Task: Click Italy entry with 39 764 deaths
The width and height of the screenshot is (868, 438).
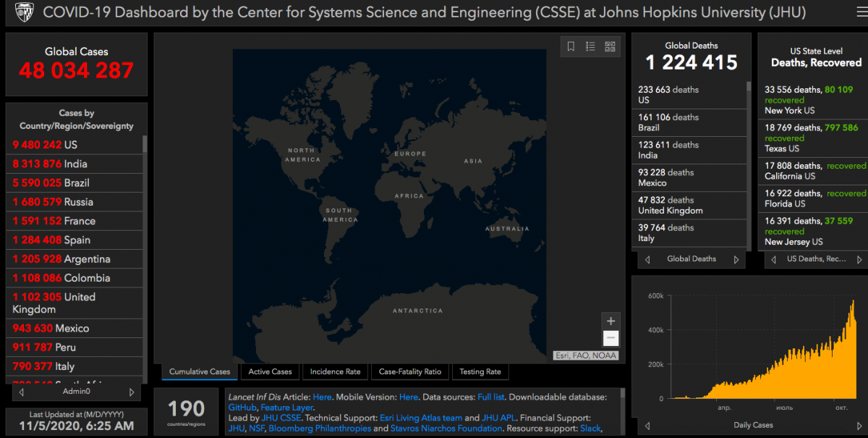Action: (689, 232)
